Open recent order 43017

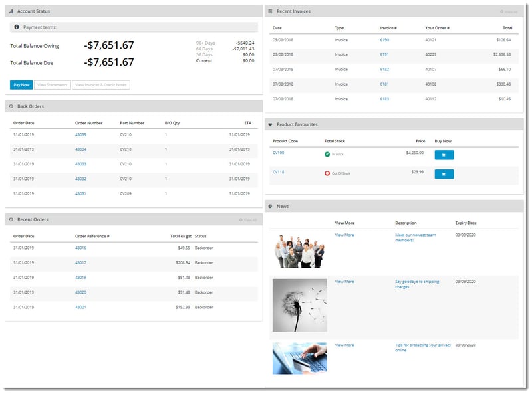point(80,263)
